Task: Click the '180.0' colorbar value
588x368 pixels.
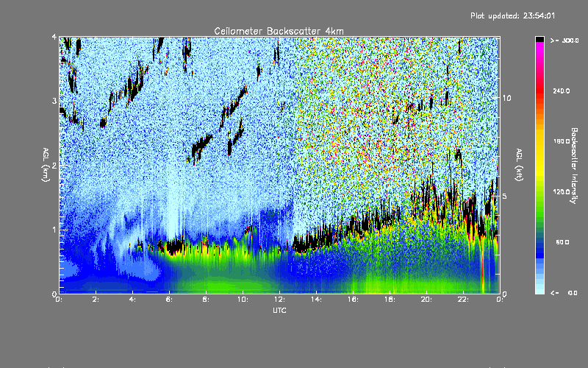Action: (562, 141)
